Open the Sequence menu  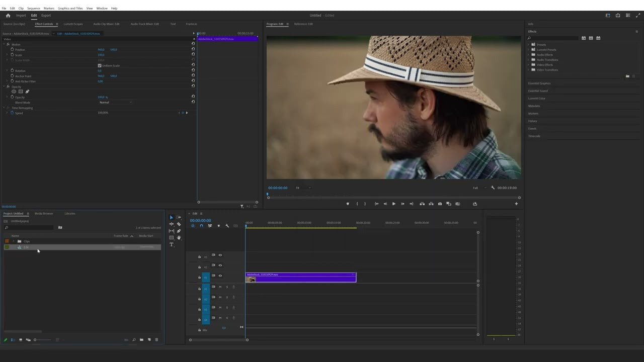pos(33,8)
